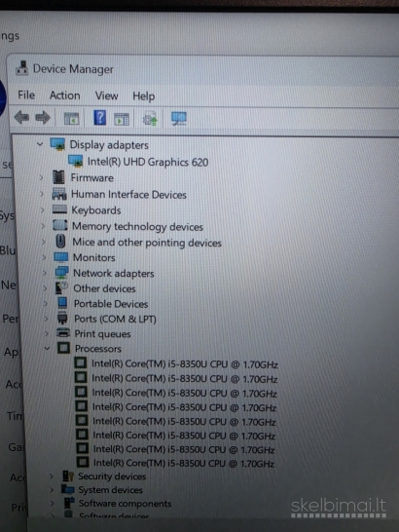
Task: Click the Processors category icon
Action: (x=63, y=348)
